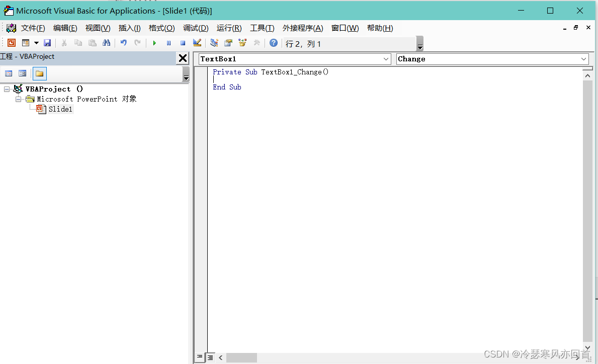Viewport: 598px width, 364px height.
Task: Close the inner Slide1 code window
Action: click(588, 28)
